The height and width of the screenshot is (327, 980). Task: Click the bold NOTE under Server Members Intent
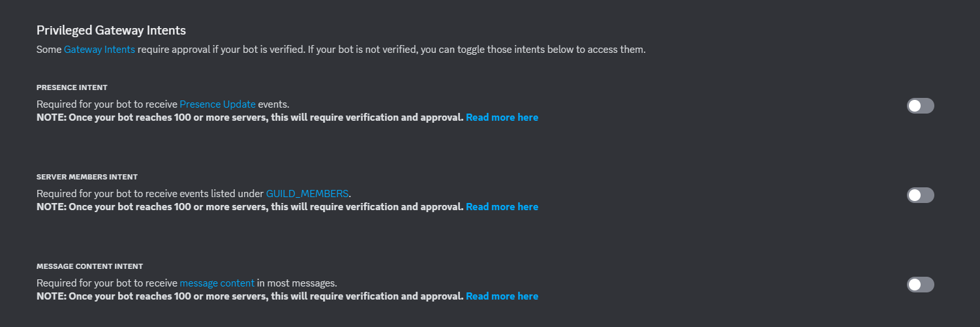(x=250, y=207)
